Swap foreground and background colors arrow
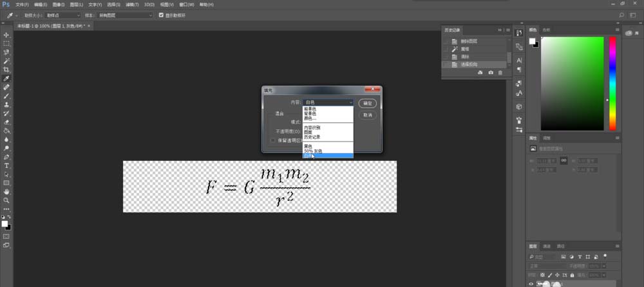 coord(10,216)
